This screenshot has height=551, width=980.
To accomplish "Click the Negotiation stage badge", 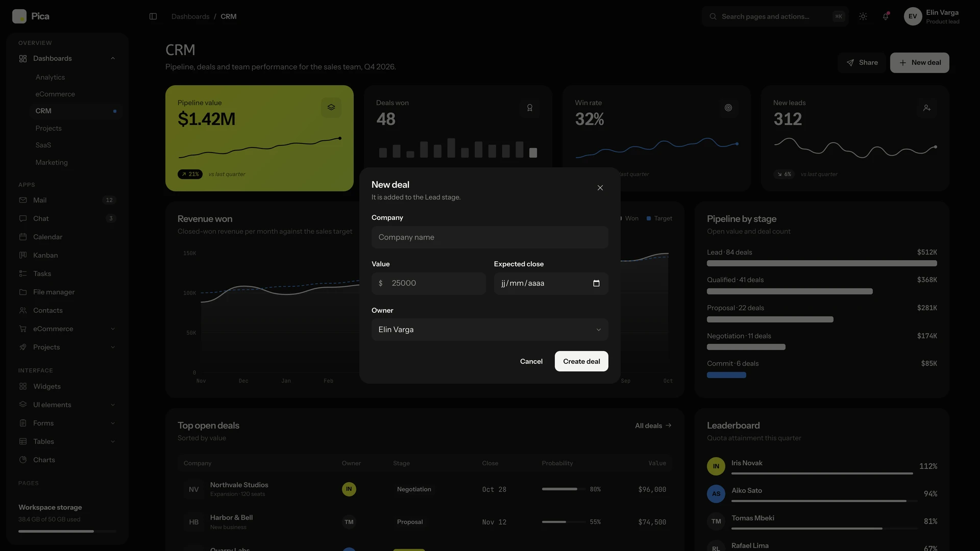I will (414, 489).
